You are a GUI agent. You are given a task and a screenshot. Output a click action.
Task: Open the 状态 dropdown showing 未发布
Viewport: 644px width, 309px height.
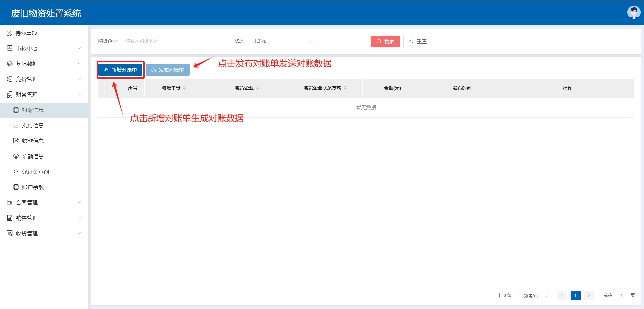click(282, 41)
